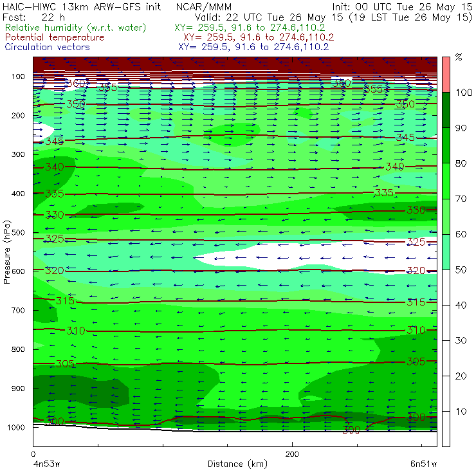Click the '200' distance axis tick label
Viewport: 476px width, 476px height.
292,454
